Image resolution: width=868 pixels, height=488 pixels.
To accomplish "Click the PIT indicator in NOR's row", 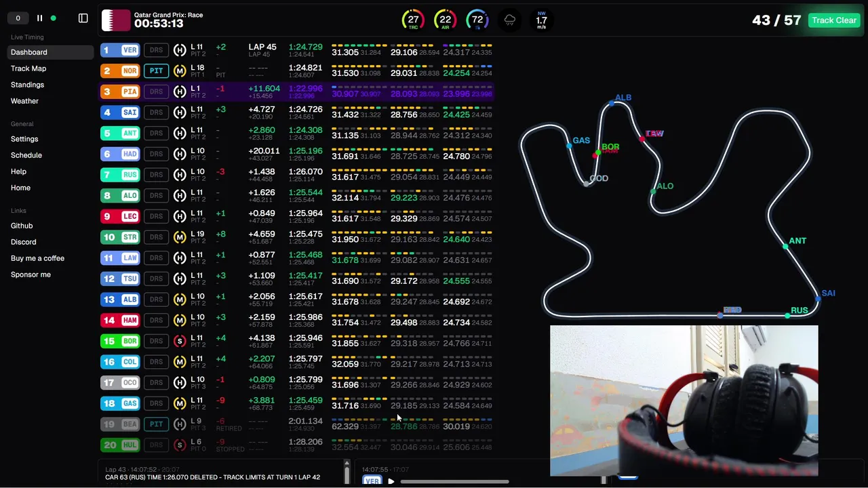I will (156, 70).
